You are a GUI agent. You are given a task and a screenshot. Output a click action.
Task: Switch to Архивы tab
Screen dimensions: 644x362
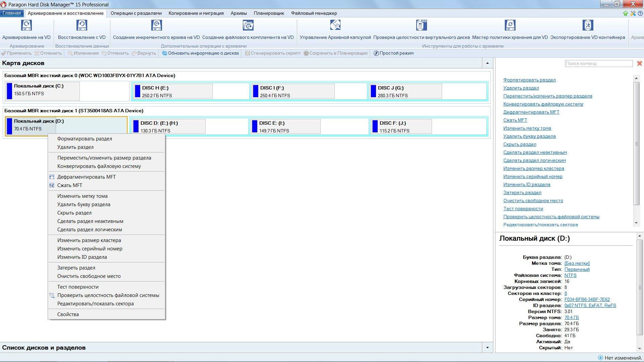click(239, 13)
